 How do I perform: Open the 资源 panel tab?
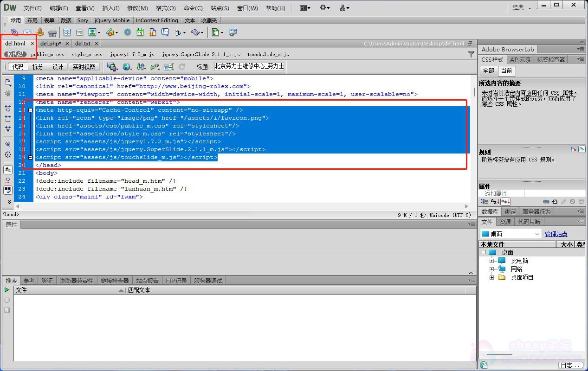(x=505, y=222)
